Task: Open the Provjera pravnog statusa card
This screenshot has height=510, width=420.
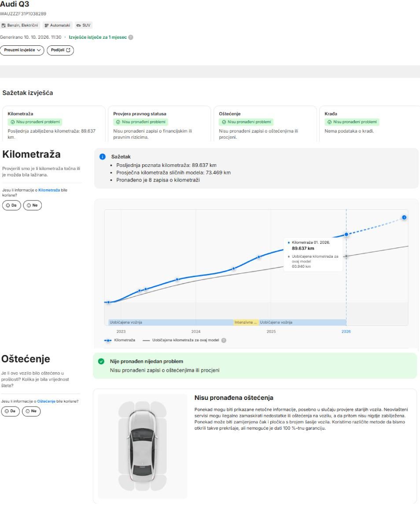Action: pyautogui.click(x=159, y=124)
